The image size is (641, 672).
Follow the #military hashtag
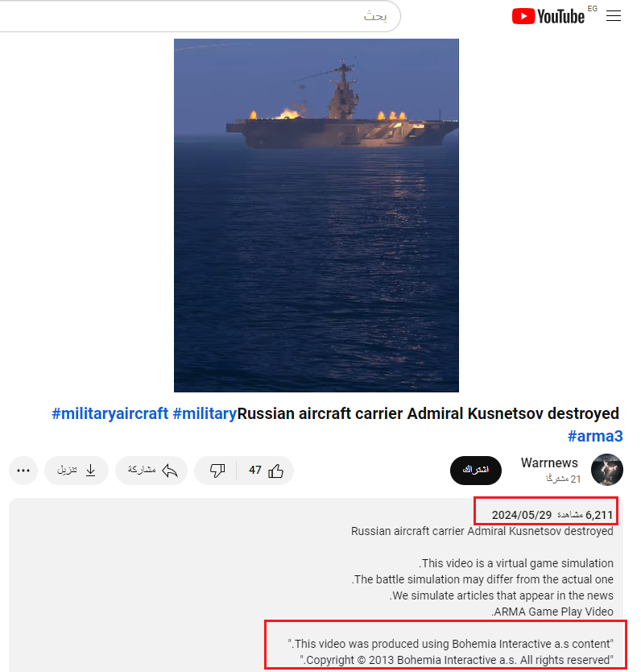pos(205,413)
